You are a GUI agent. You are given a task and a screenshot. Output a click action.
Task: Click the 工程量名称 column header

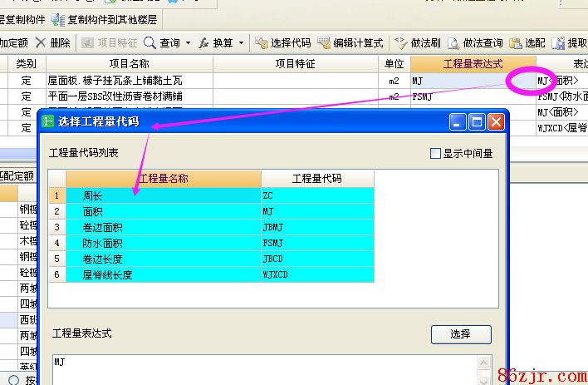[x=163, y=179]
